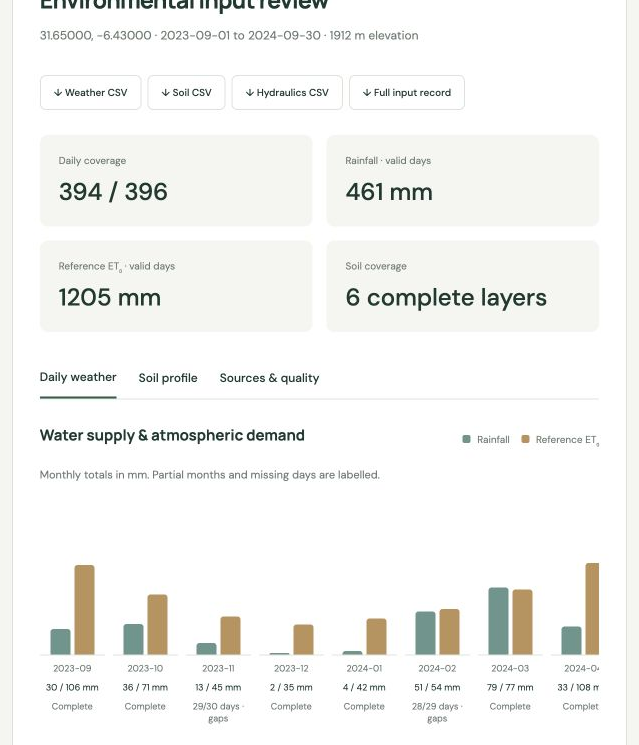
Task: Click the 2023-09 month label
Action: [72, 669]
